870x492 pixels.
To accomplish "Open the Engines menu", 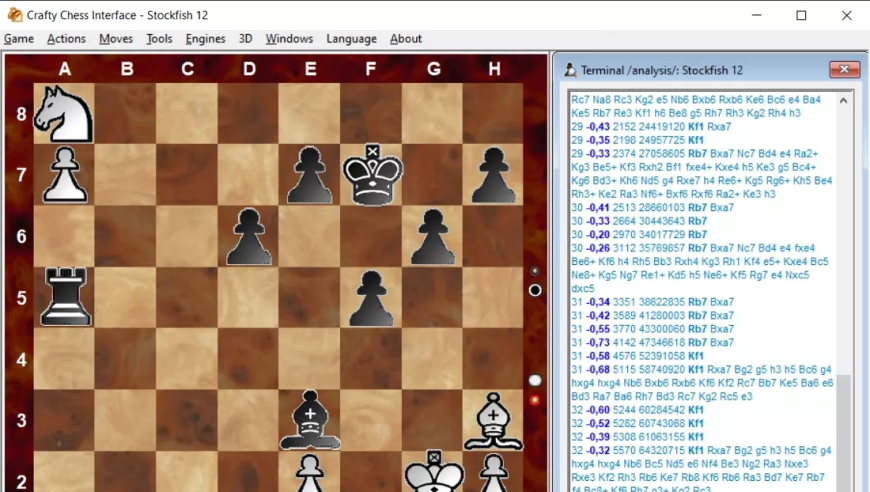I will [x=205, y=39].
